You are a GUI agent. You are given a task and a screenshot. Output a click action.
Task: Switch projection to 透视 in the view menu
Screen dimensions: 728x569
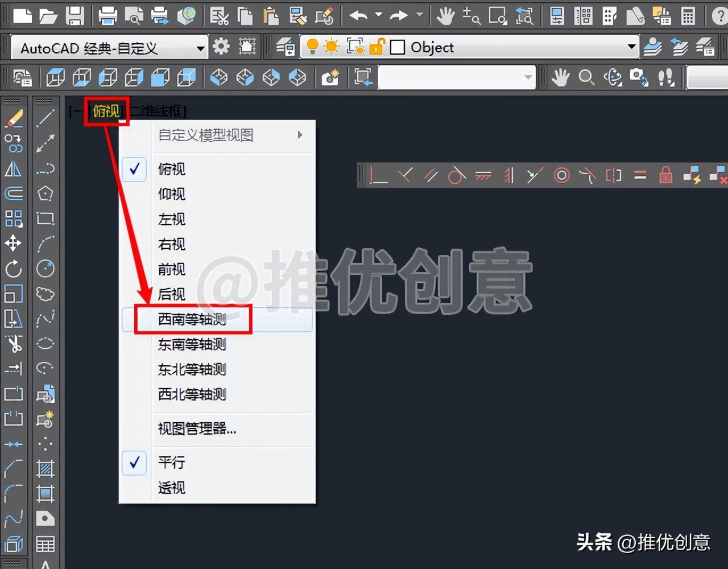171,488
